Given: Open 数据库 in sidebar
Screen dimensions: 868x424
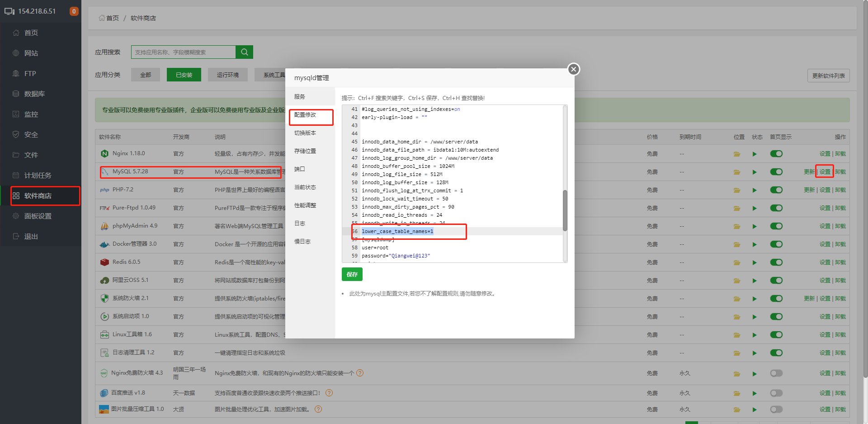Looking at the screenshot, I should pos(41,94).
